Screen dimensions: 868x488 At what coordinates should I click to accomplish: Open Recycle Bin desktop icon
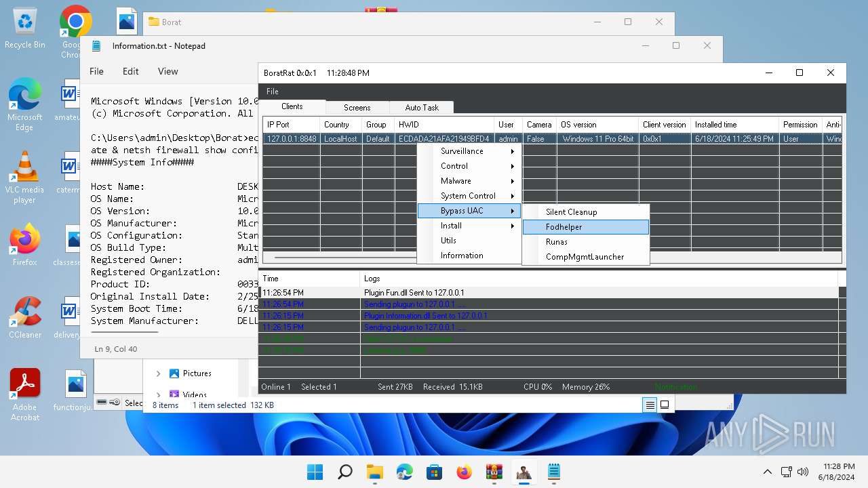point(25,28)
